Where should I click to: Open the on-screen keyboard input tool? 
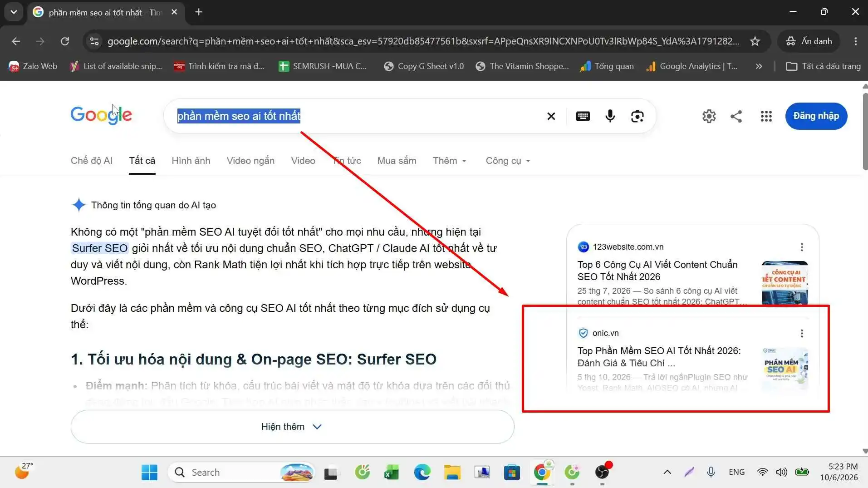click(583, 116)
